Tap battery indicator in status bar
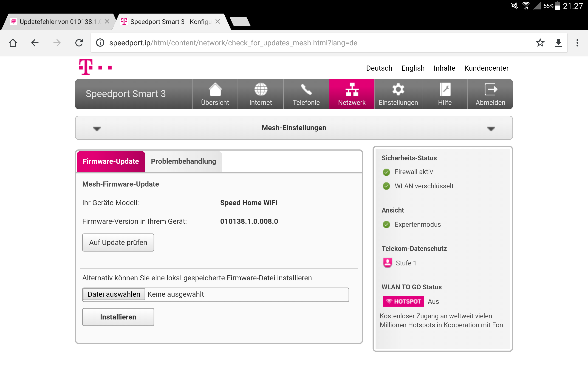The height and width of the screenshot is (368, 588). [557, 6]
